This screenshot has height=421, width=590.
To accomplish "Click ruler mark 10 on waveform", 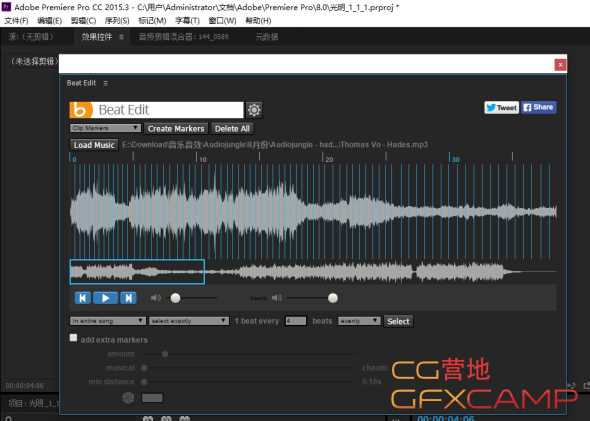I will (x=203, y=160).
